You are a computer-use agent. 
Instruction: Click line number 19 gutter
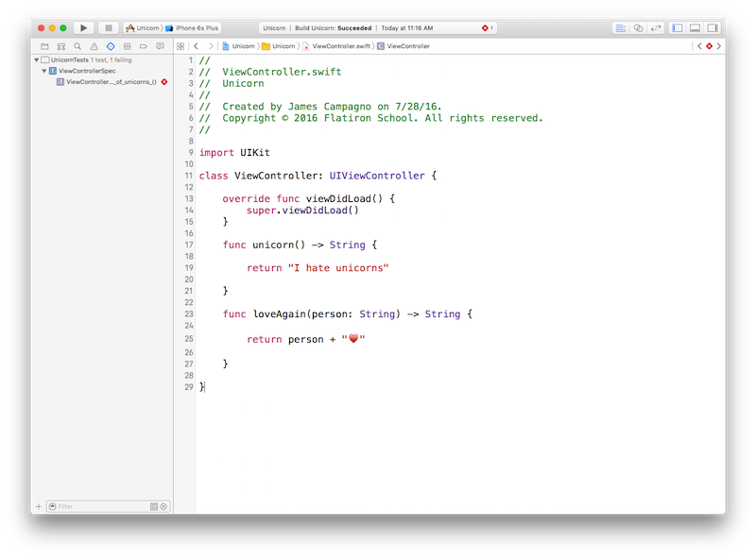click(x=188, y=268)
